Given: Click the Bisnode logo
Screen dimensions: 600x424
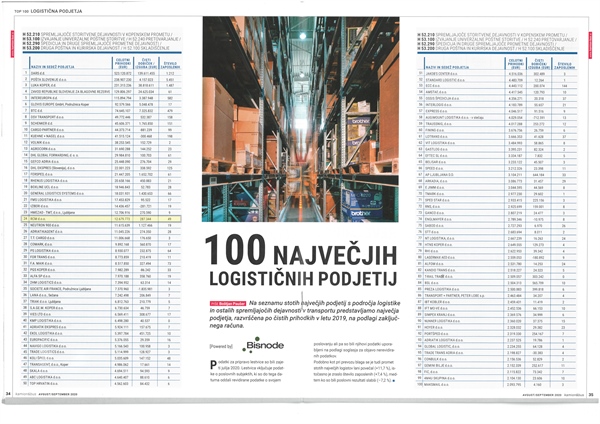Looking at the screenshot, I should [x=263, y=345].
